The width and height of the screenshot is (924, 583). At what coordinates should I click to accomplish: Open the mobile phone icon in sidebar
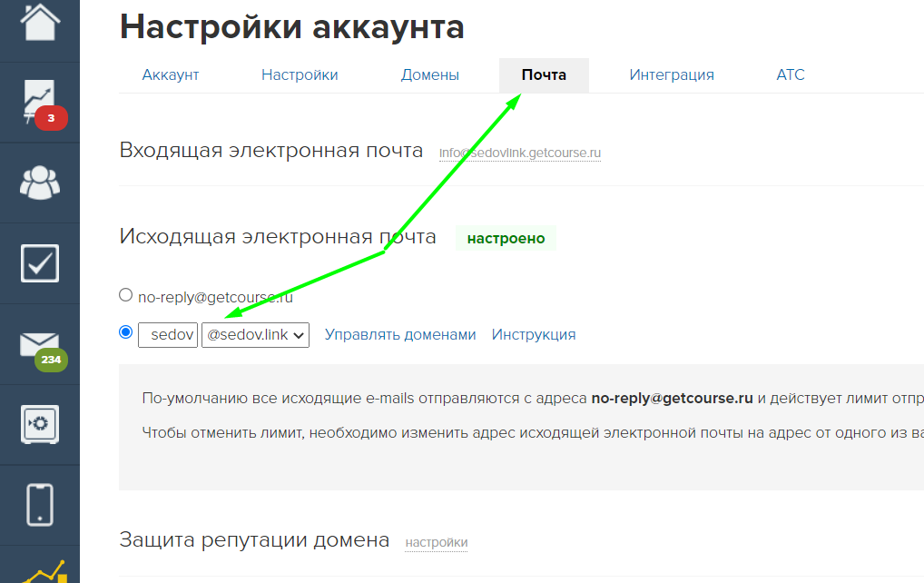39,505
